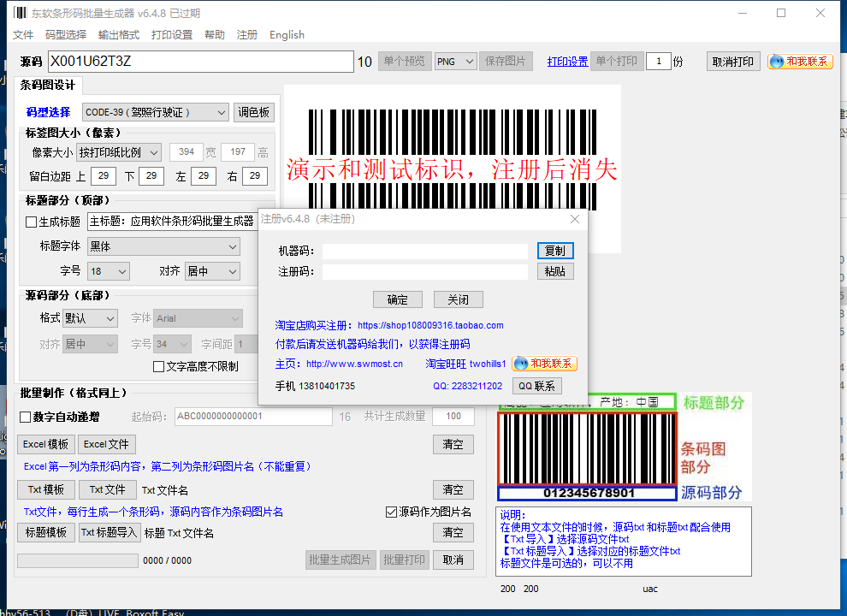The width and height of the screenshot is (847, 616).
Task: Uncheck the 源码作为图片名 checkbox
Action: 392,512
